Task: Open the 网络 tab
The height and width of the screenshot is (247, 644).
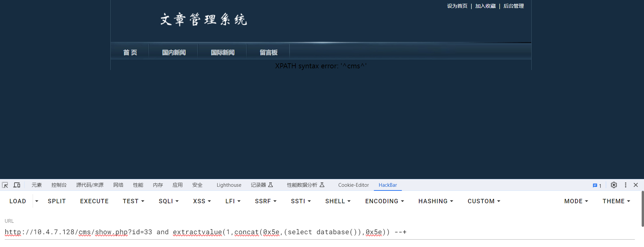Action: 118,185
